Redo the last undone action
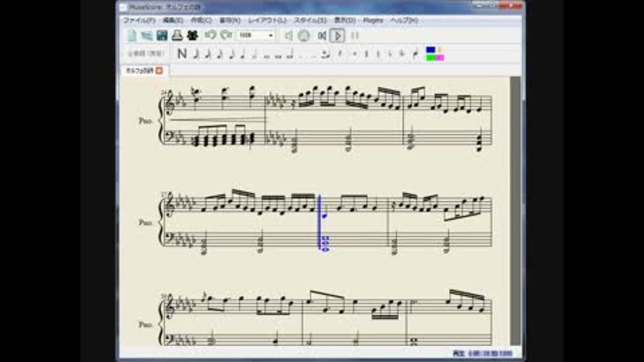 point(226,36)
